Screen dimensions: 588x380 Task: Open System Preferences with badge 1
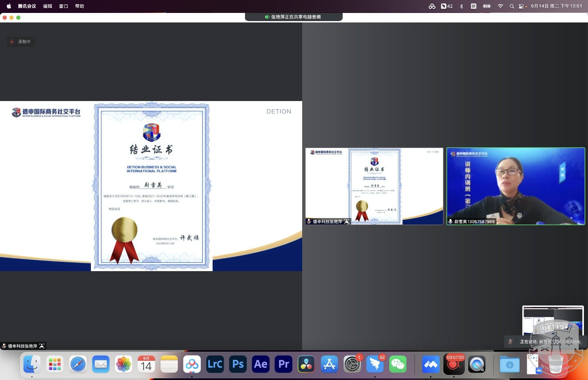point(352,364)
